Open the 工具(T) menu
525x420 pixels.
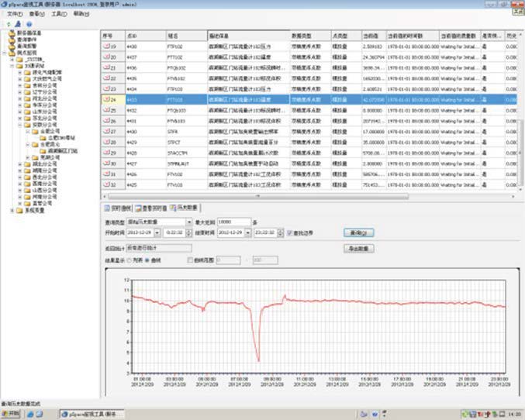click(58, 14)
